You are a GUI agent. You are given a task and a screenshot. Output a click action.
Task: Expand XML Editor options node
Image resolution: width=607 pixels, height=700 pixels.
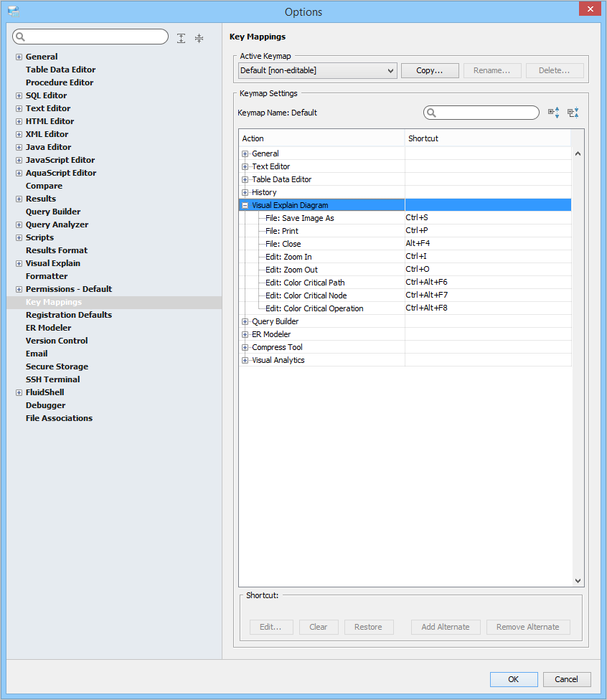(x=19, y=134)
